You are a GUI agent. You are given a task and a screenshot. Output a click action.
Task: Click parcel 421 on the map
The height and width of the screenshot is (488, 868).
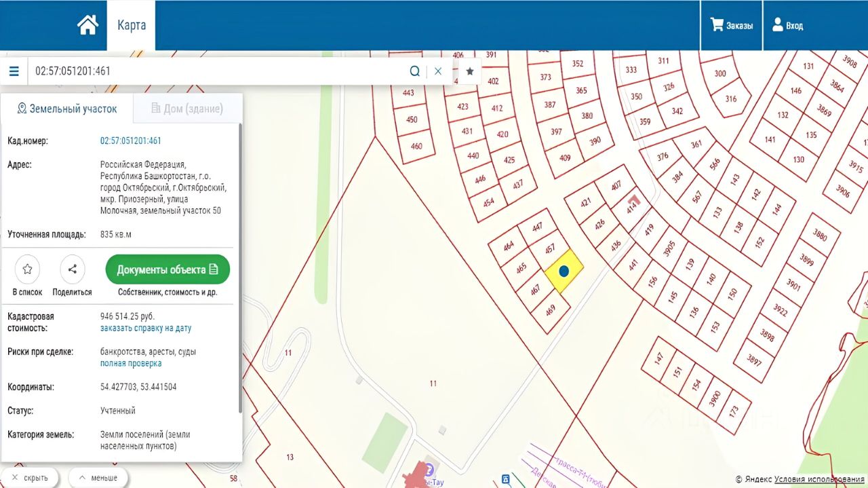[586, 201]
